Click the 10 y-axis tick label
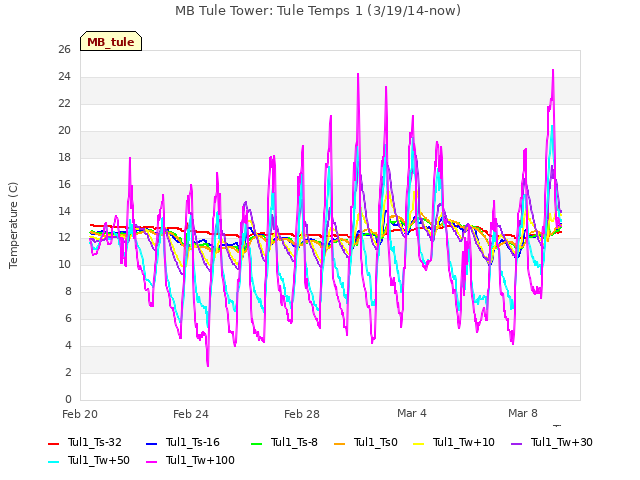 click(x=64, y=264)
